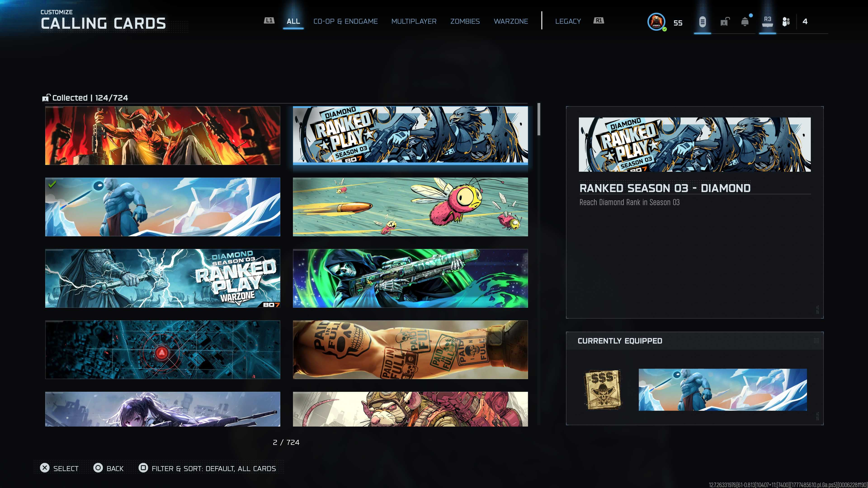The image size is (868, 488).
Task: Select the rat pilot with goggles card
Action: 410,409
